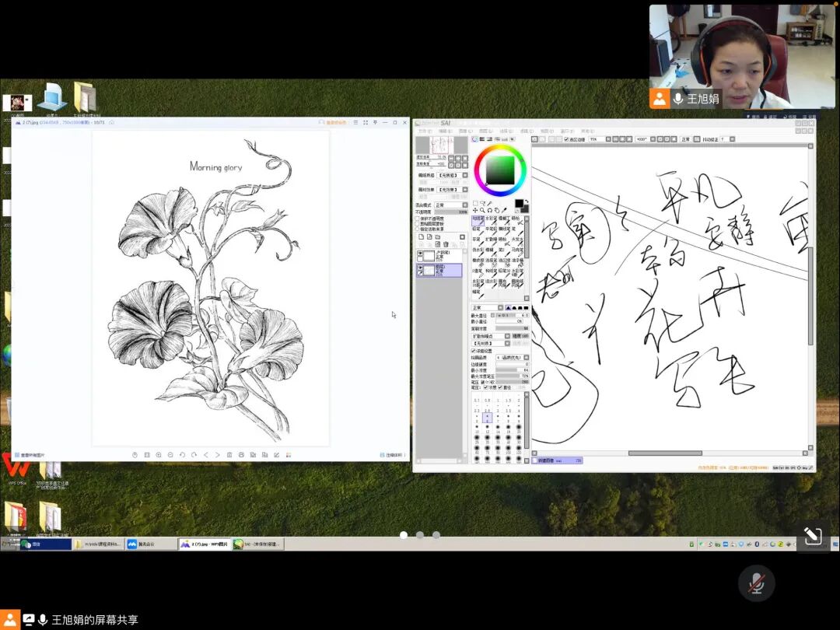Select the rectangular selection tool in SAI

click(475, 203)
